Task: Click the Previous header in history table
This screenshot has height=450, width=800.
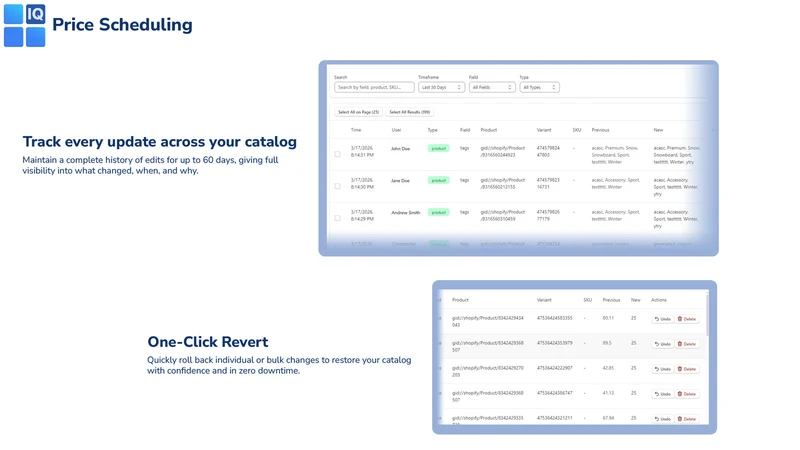Action: point(600,130)
